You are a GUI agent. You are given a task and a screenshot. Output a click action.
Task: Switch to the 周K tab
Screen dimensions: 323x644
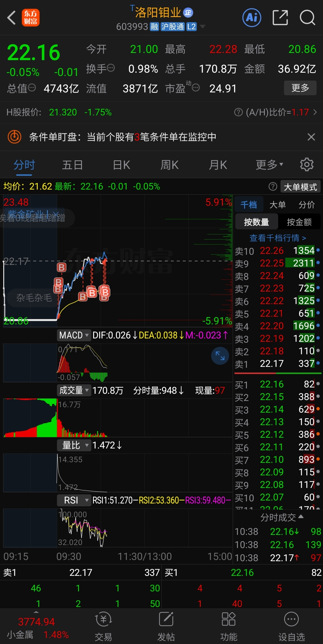click(x=170, y=165)
